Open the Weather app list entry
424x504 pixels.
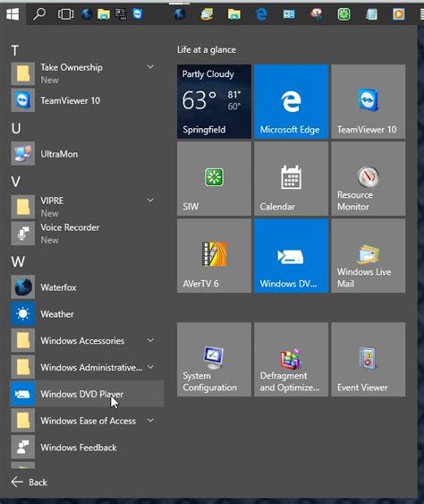[87, 313]
